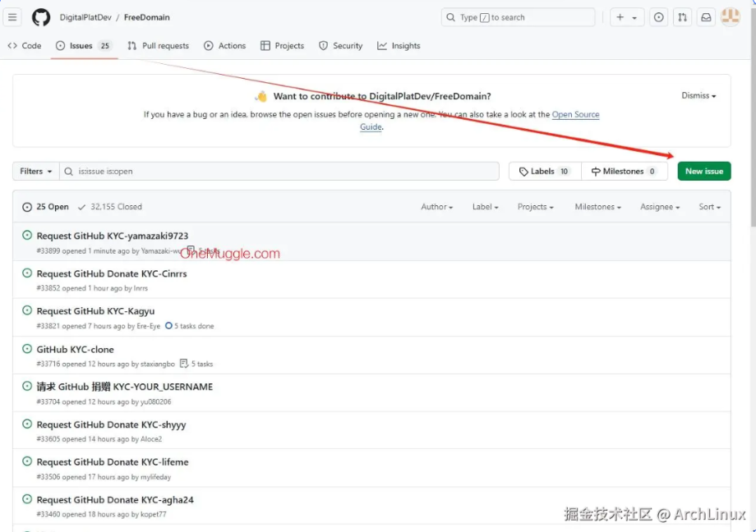Image resolution: width=756 pixels, height=532 pixels.
Task: Open the Pull requests tab
Action: pos(158,46)
